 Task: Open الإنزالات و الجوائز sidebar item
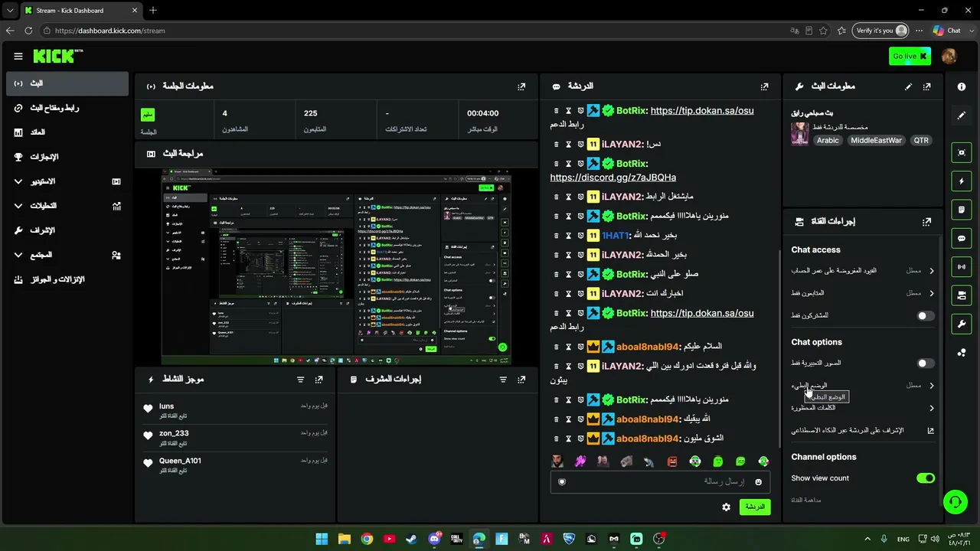tap(67, 279)
